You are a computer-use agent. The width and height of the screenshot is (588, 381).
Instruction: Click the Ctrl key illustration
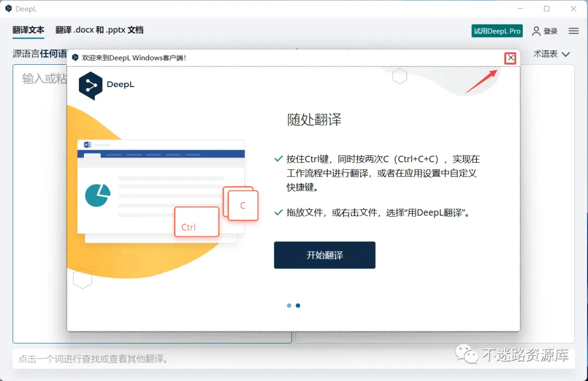tap(197, 222)
